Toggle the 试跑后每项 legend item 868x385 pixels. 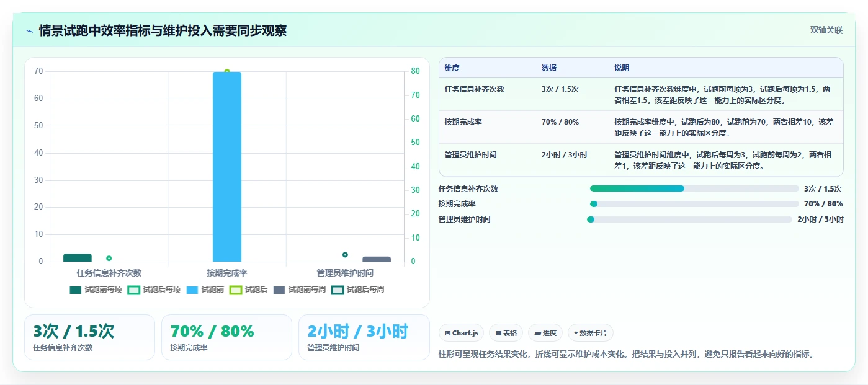(154, 290)
